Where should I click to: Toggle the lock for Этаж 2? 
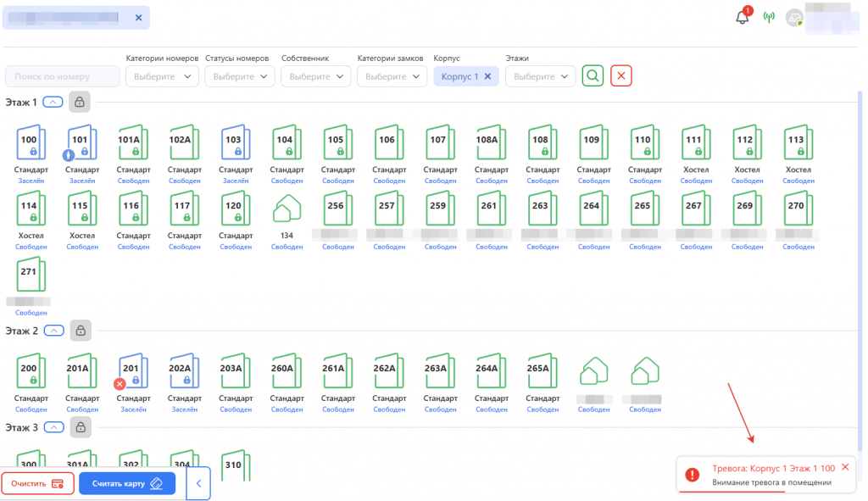(x=81, y=331)
